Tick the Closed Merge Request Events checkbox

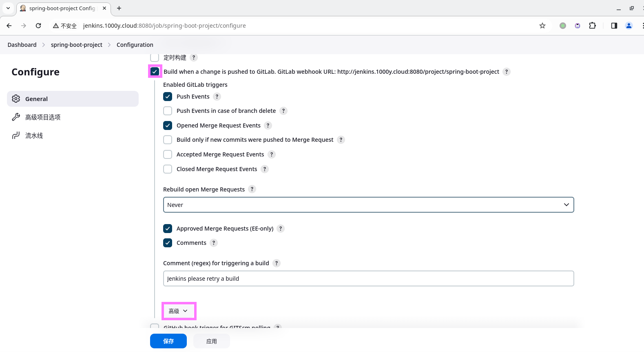click(168, 169)
